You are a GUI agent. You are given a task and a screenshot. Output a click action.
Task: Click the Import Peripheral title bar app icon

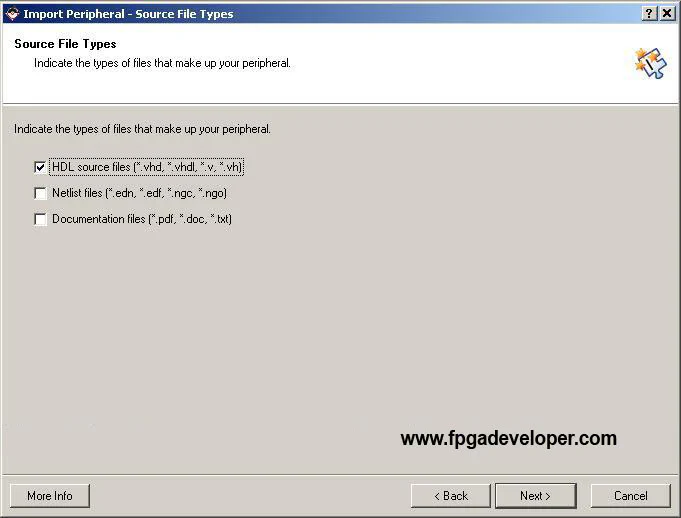[x=13, y=13]
